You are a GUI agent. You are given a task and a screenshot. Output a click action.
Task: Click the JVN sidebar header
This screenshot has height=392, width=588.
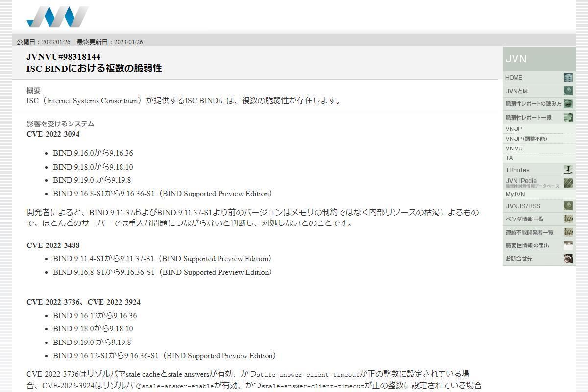[539, 59]
